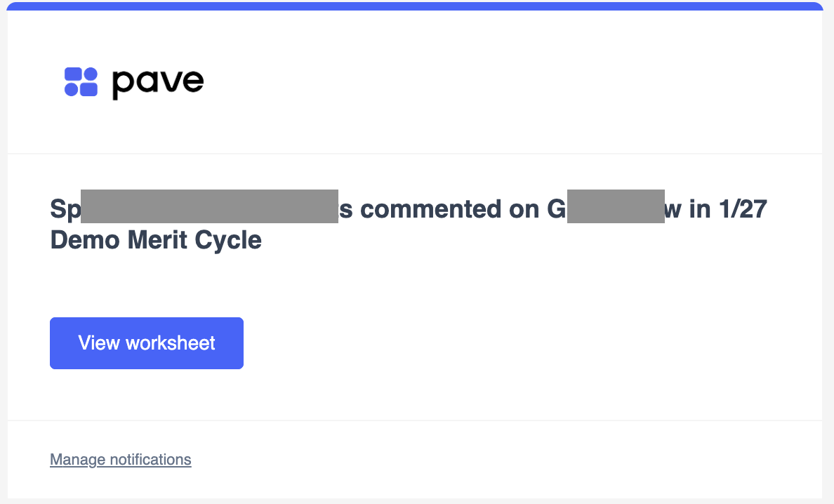The height and width of the screenshot is (504, 834).
Task: Click the black "pave" wordmark
Action: coord(158,84)
